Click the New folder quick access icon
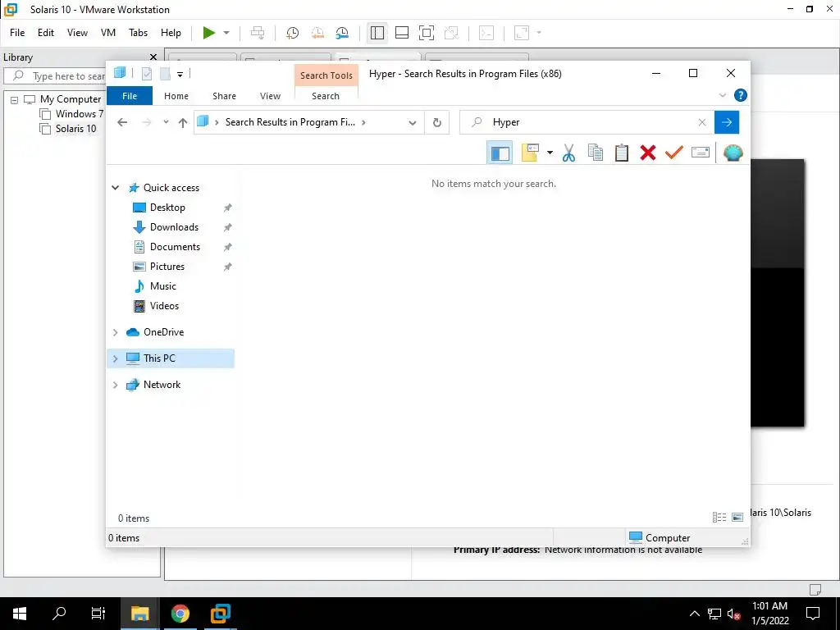840x630 pixels. (x=165, y=73)
